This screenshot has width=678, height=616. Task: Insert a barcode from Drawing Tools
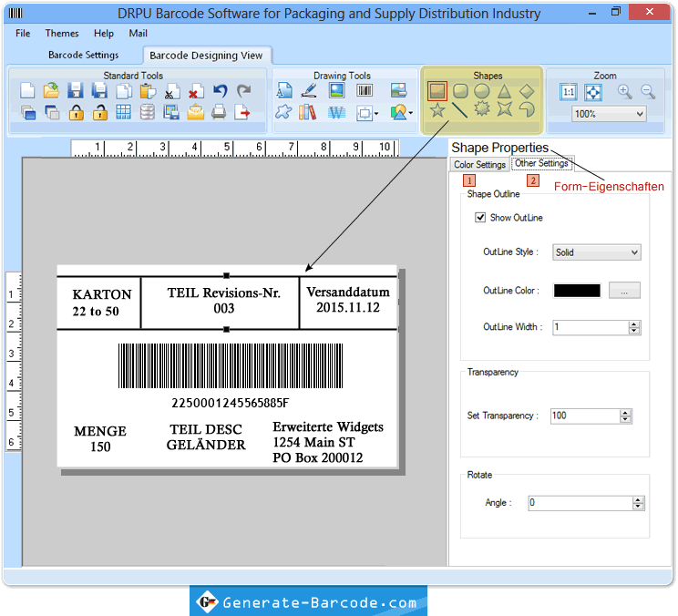[x=365, y=90]
